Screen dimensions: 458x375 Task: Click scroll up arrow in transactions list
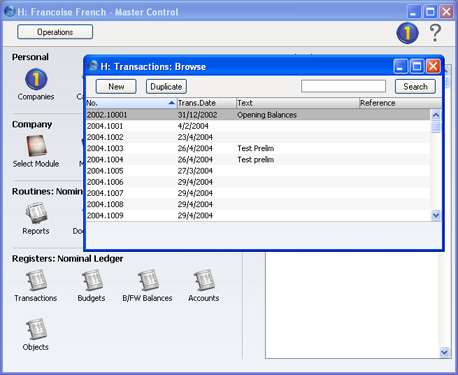pos(436,115)
